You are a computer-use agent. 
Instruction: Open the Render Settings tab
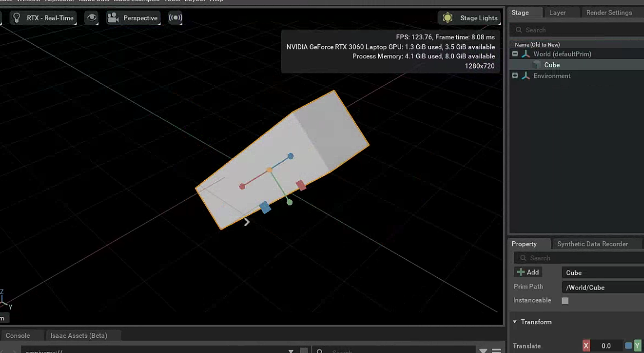click(x=609, y=13)
